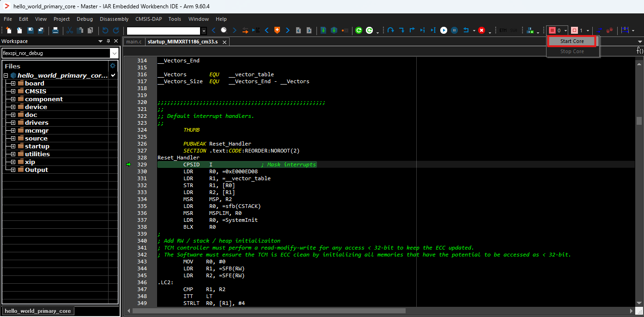Click the red Stop Debugging icon
This screenshot has height=317, width=644.
481,30
